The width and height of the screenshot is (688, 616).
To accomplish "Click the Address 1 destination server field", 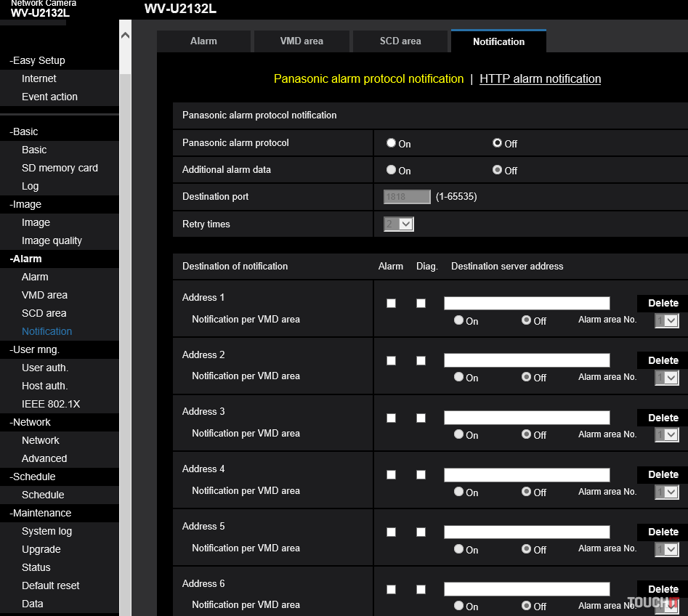I will click(x=526, y=303).
